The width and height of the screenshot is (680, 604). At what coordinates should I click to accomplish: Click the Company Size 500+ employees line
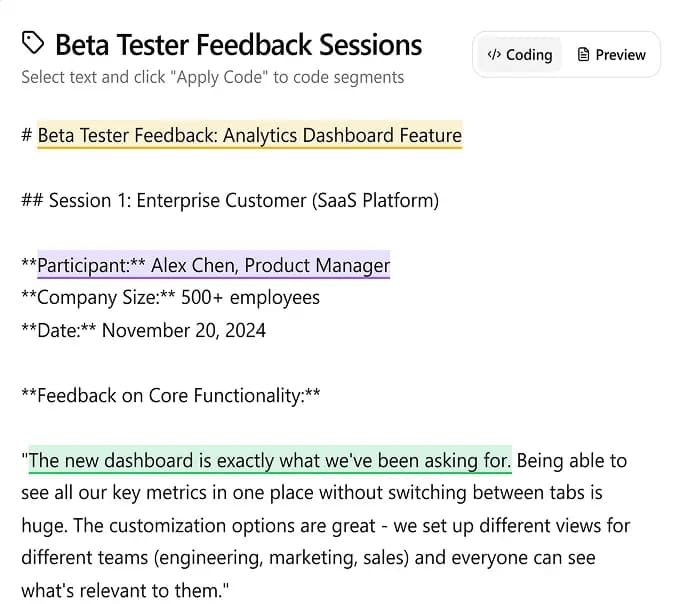[170, 297]
